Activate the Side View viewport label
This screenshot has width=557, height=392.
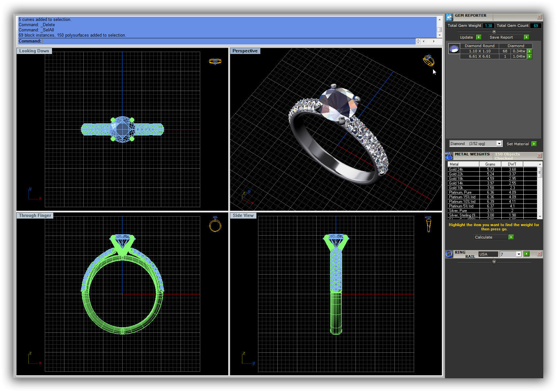tap(243, 216)
